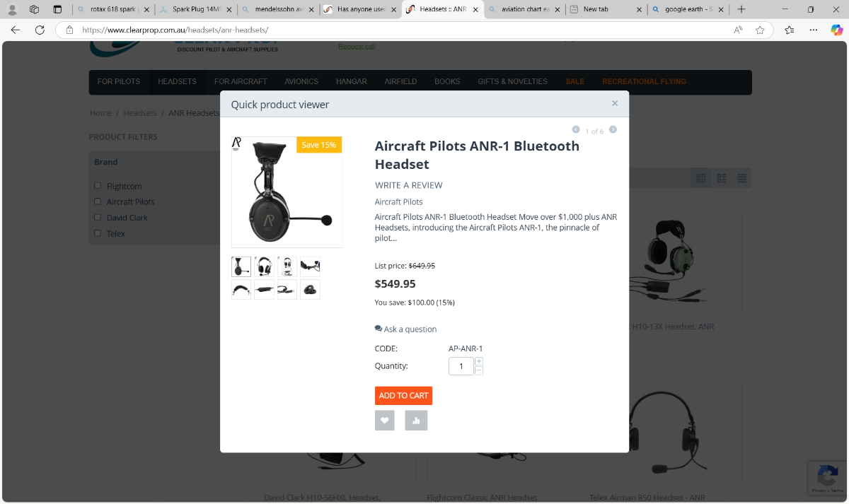Click the ADD TO CART button
The width and height of the screenshot is (849, 504).
click(403, 396)
